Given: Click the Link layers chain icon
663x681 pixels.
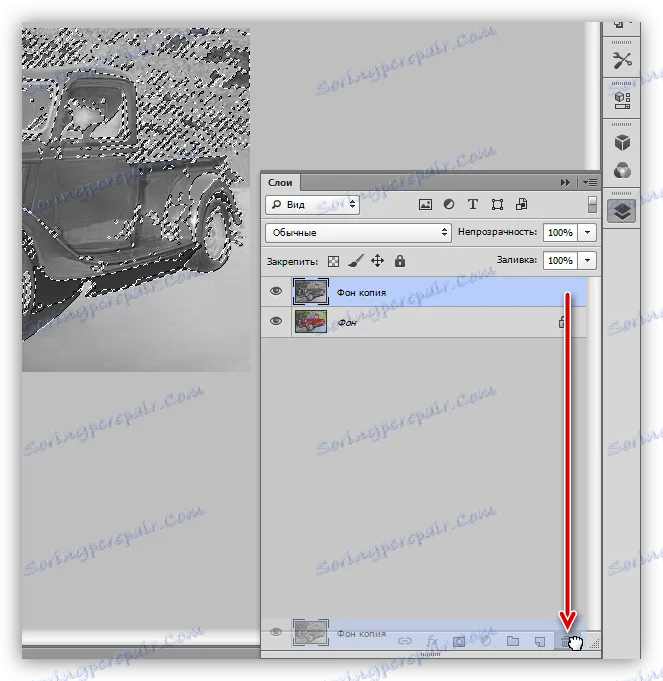Looking at the screenshot, I should pyautogui.click(x=405, y=641).
